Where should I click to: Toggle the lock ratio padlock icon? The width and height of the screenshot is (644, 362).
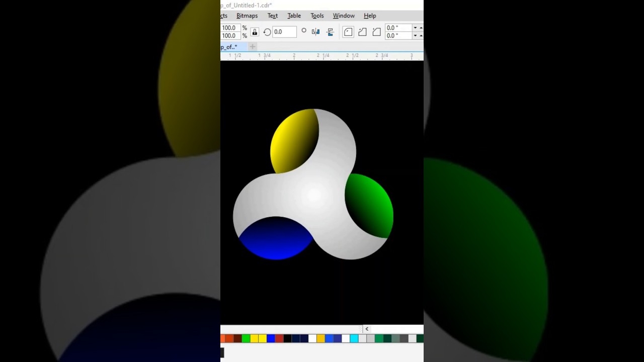[x=255, y=32]
